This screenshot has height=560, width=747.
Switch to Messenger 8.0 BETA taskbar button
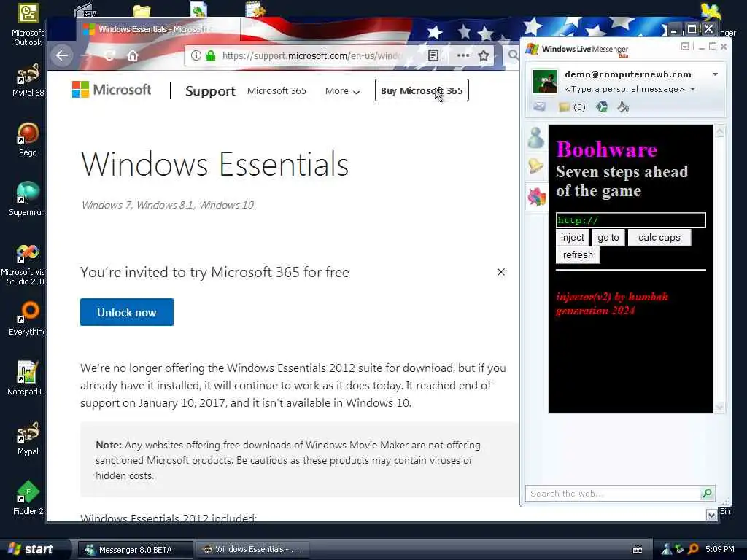point(135,550)
